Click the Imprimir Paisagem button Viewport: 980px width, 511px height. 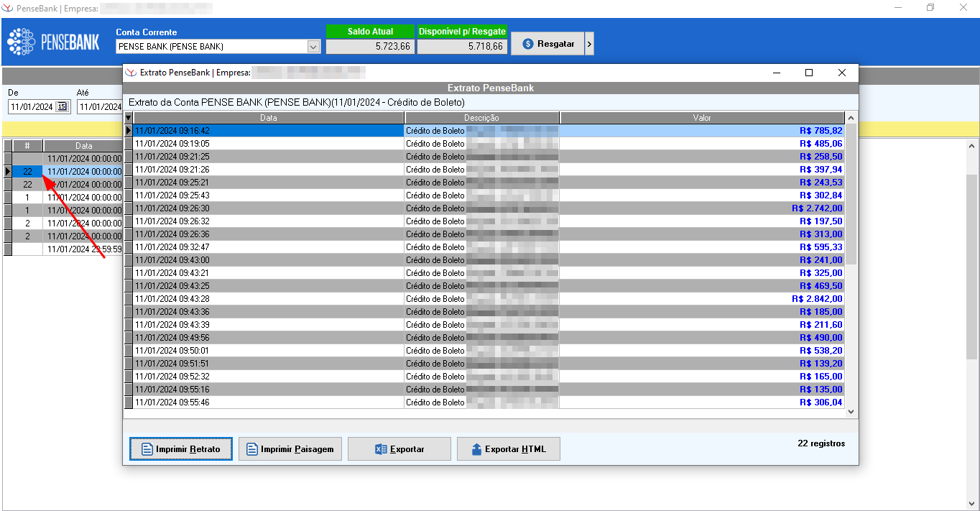pyautogui.click(x=290, y=449)
